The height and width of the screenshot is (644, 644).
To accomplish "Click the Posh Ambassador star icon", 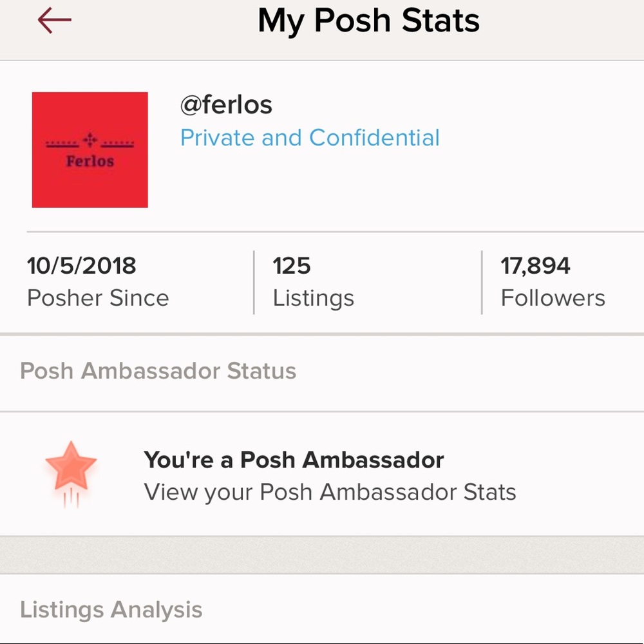I will 72,467.
